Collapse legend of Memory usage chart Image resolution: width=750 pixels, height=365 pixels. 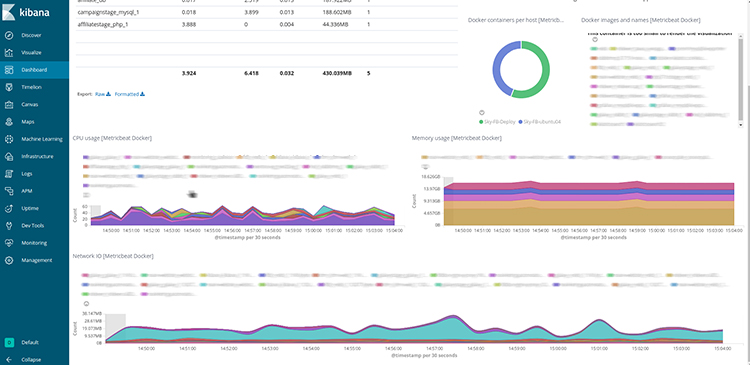(x=424, y=166)
